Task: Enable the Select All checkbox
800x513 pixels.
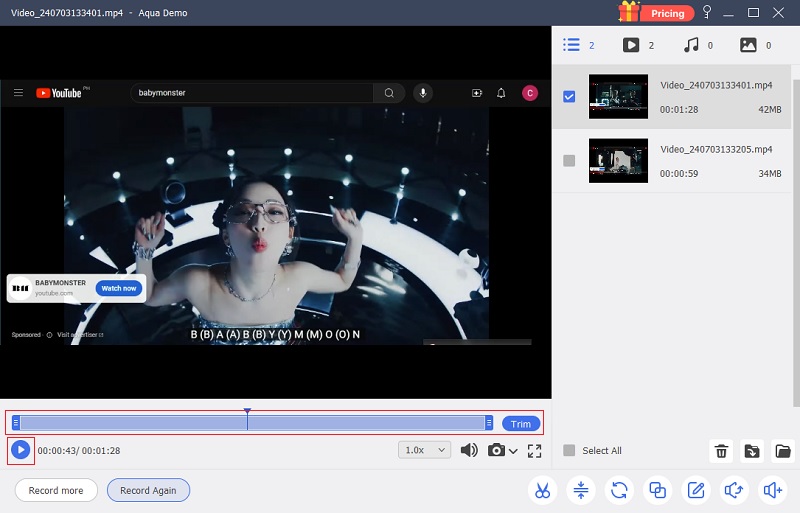Action: coord(569,450)
